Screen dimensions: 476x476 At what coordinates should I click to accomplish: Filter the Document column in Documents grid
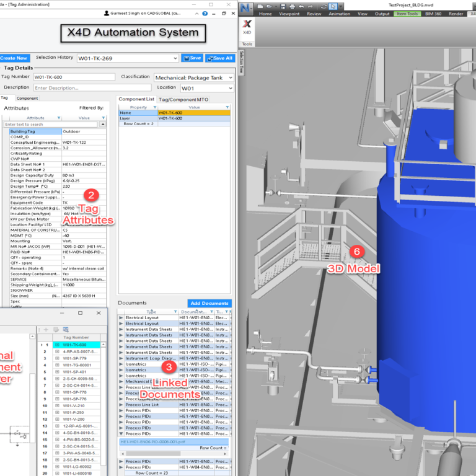[x=211, y=312]
